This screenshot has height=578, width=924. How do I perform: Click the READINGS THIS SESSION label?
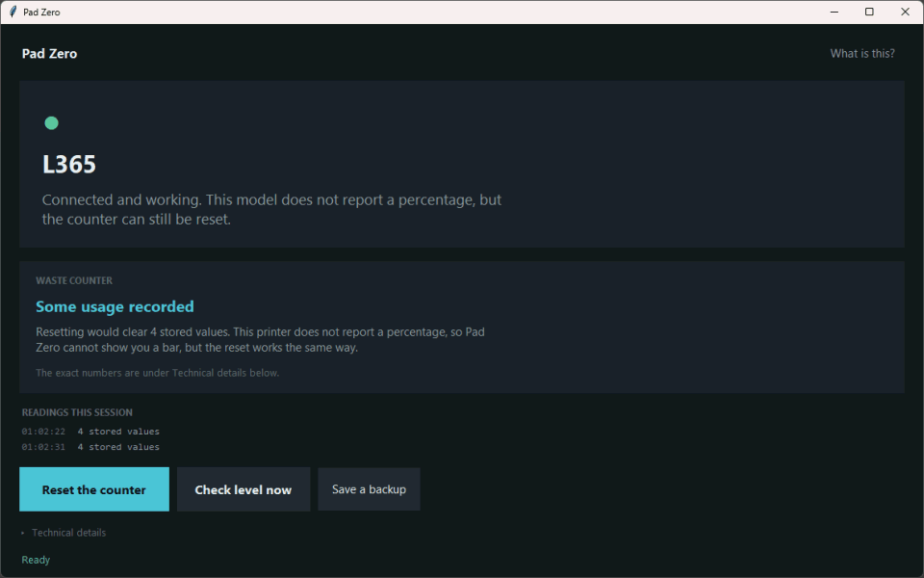tap(77, 412)
